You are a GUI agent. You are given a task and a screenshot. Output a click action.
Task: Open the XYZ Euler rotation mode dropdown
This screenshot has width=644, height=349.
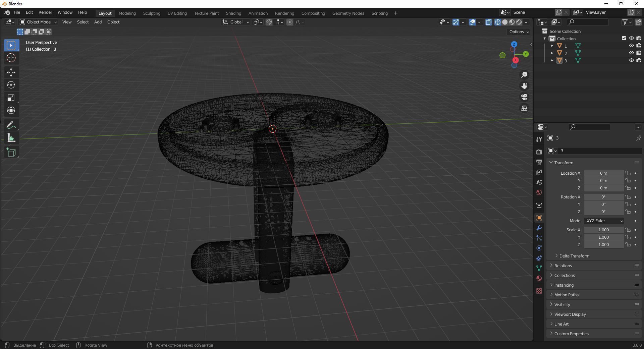[604, 221]
